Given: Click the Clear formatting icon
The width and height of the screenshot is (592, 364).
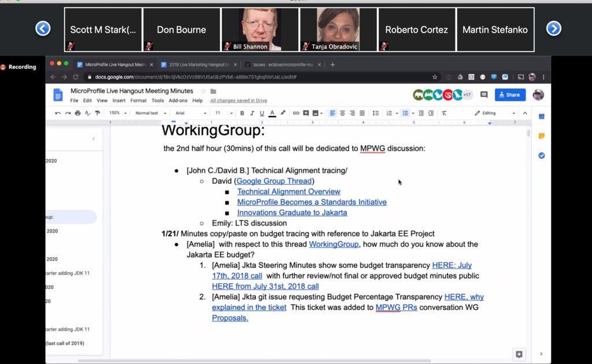Looking at the screenshot, I should click(x=444, y=113).
